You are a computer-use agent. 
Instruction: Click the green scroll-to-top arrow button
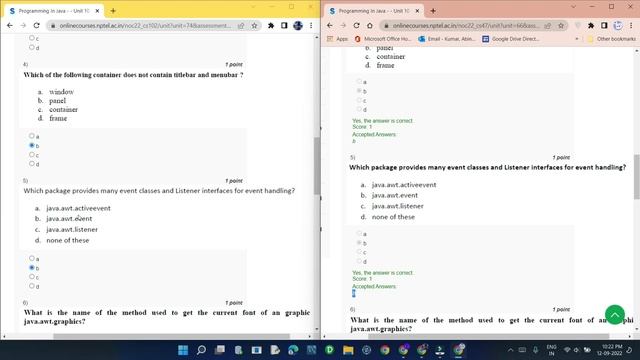615,315
